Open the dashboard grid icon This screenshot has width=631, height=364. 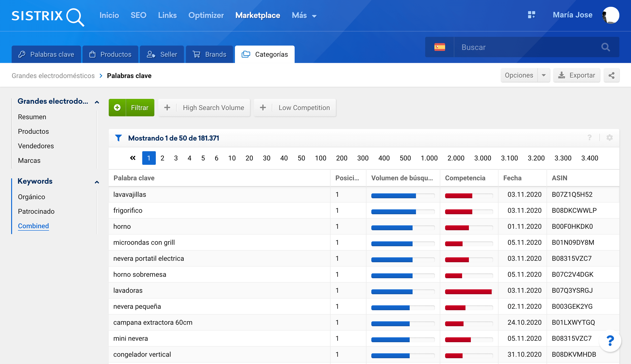pos(531,15)
